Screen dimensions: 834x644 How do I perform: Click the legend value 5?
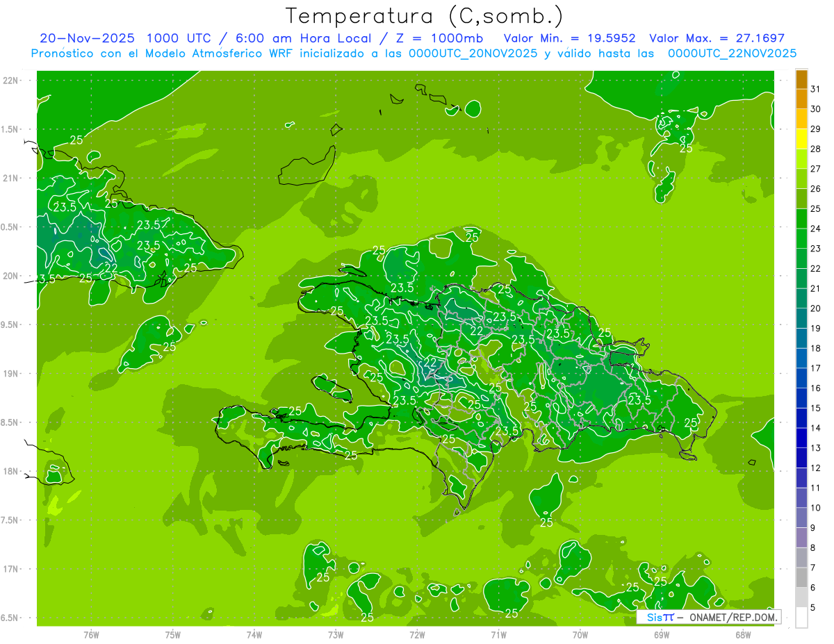click(x=813, y=608)
